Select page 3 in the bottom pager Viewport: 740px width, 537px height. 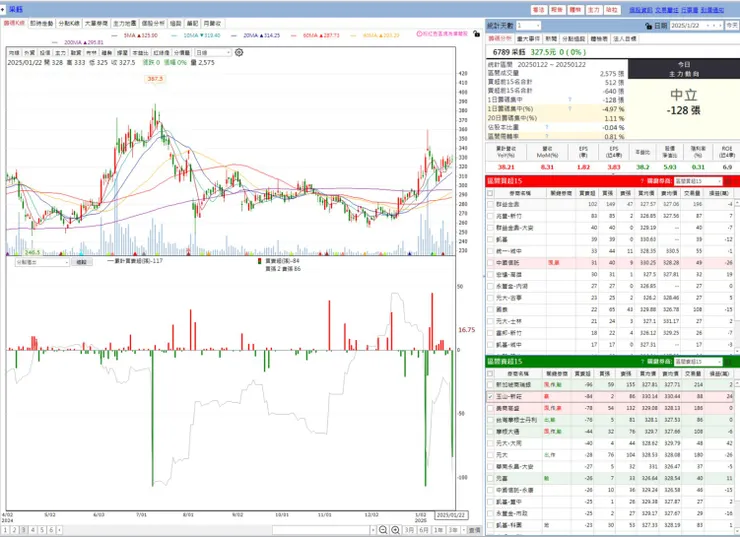pos(24,530)
